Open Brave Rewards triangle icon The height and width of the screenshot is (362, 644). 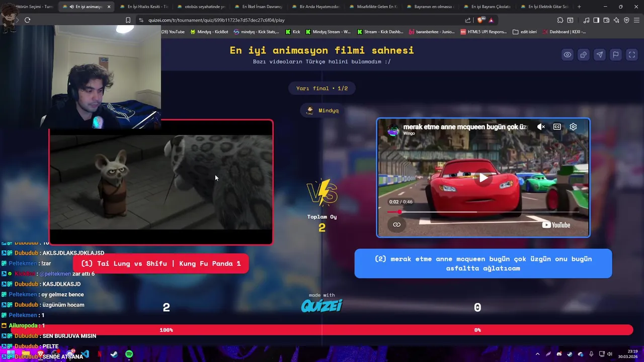[491, 20]
